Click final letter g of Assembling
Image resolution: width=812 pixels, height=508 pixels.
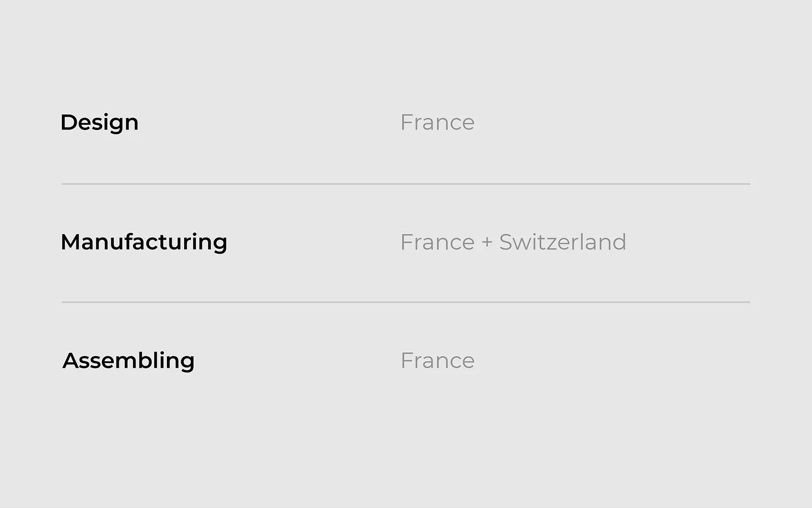click(188, 363)
